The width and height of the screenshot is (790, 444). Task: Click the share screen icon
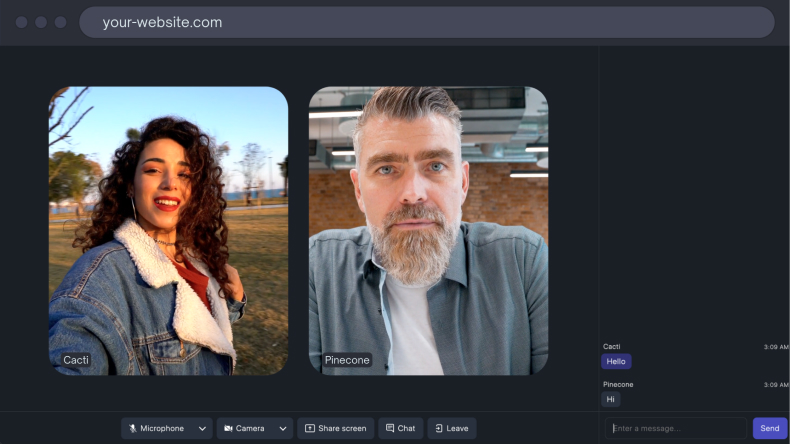click(x=310, y=429)
